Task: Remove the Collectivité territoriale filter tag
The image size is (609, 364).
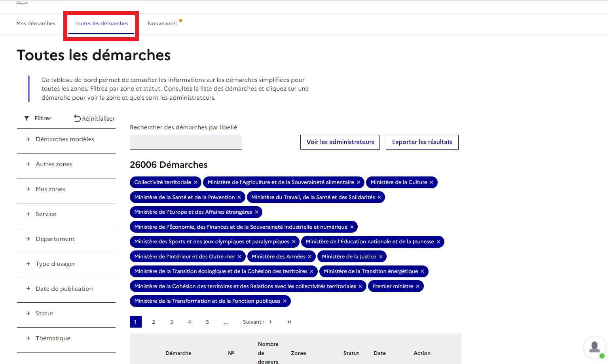Action: [x=195, y=182]
